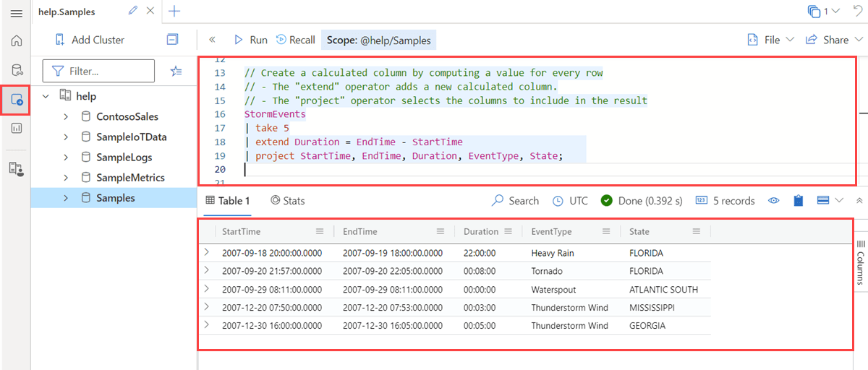Viewport: 868px width, 370px height.
Task: Add a new query tab
Action: (x=174, y=11)
